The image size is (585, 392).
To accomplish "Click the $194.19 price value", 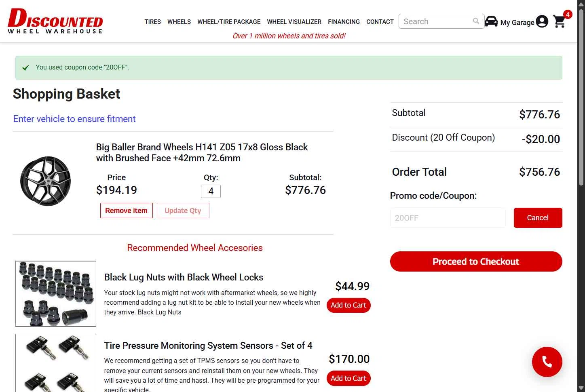I will (x=116, y=190).
